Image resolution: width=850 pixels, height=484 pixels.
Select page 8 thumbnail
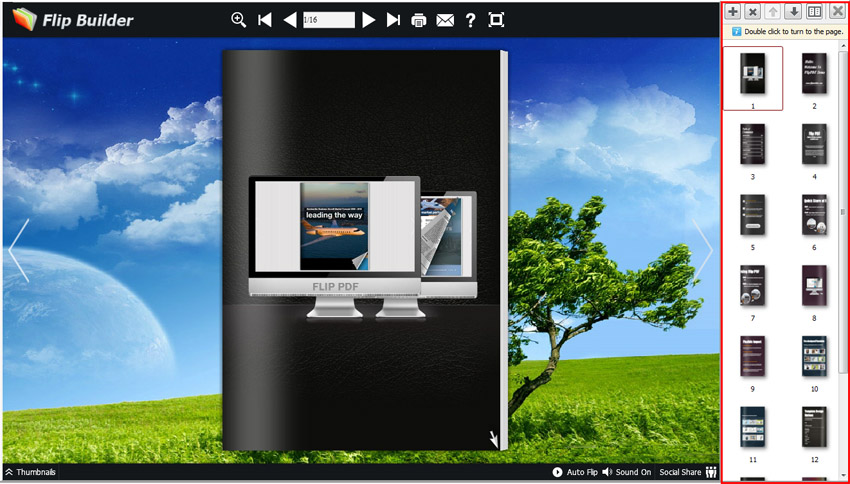(x=814, y=286)
